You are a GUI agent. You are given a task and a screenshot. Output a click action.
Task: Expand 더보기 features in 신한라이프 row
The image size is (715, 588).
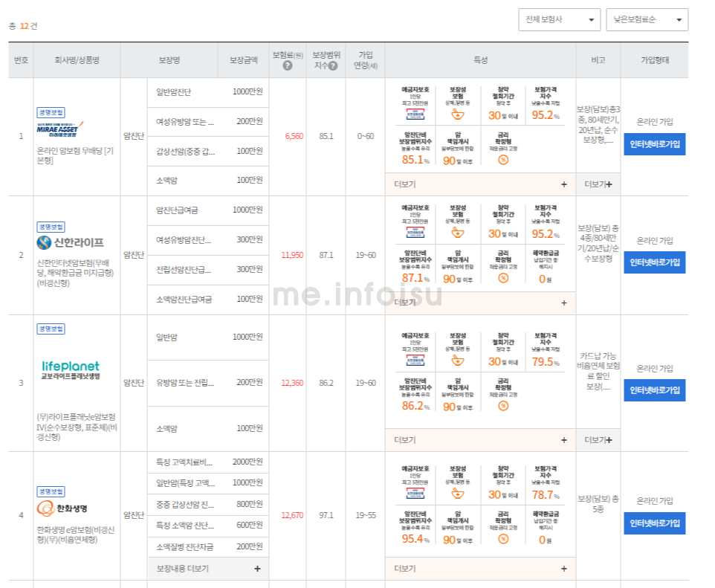coord(481,303)
